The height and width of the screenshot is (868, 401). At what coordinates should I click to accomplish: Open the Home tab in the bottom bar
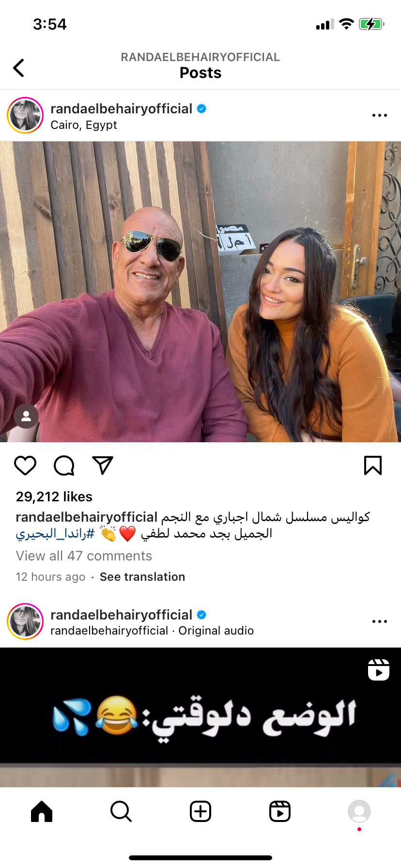42,811
